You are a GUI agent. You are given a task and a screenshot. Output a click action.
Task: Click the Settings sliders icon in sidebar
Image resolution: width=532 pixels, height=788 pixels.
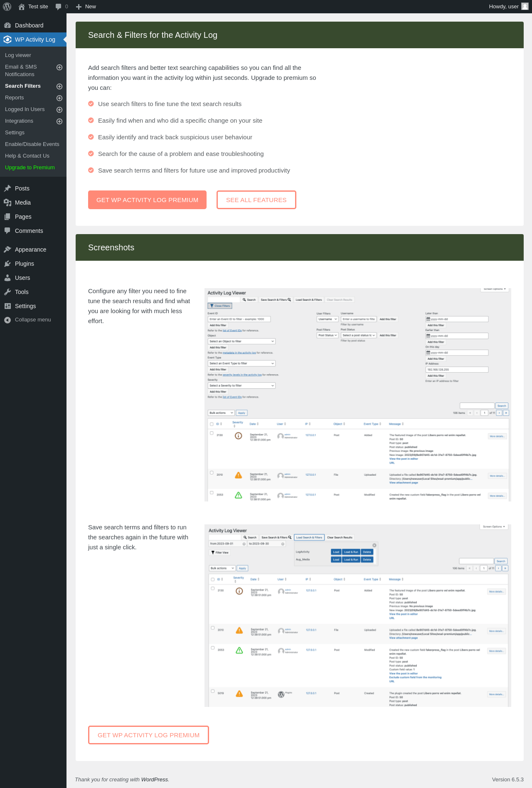pyautogui.click(x=7, y=306)
